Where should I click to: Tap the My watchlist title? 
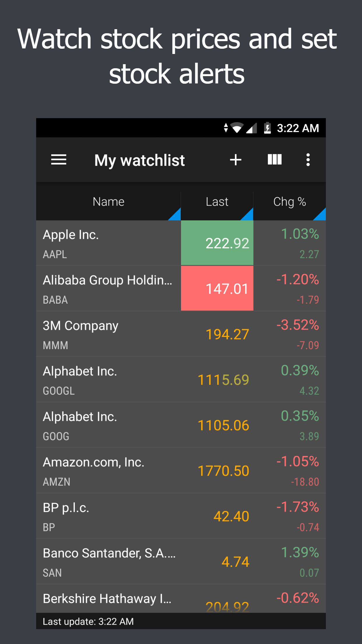click(139, 160)
